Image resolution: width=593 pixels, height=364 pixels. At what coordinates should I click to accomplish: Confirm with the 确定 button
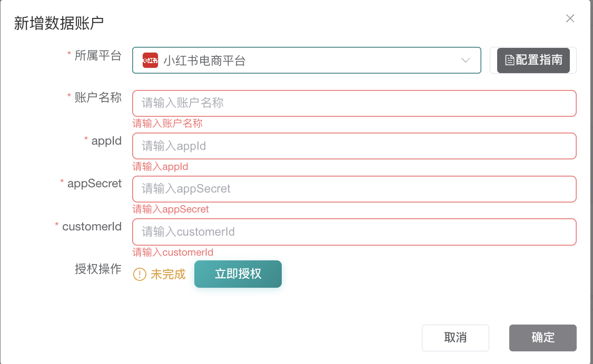[x=542, y=338]
